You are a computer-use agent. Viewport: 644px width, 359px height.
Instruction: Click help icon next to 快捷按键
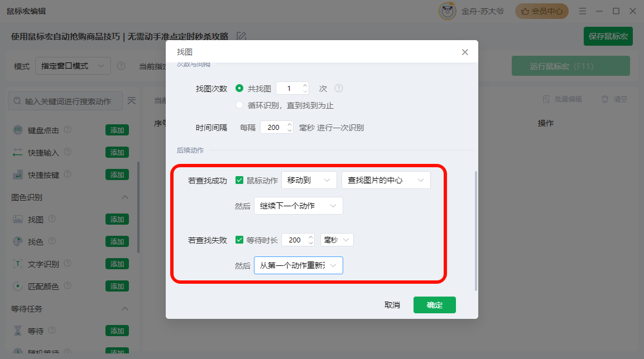68,174
